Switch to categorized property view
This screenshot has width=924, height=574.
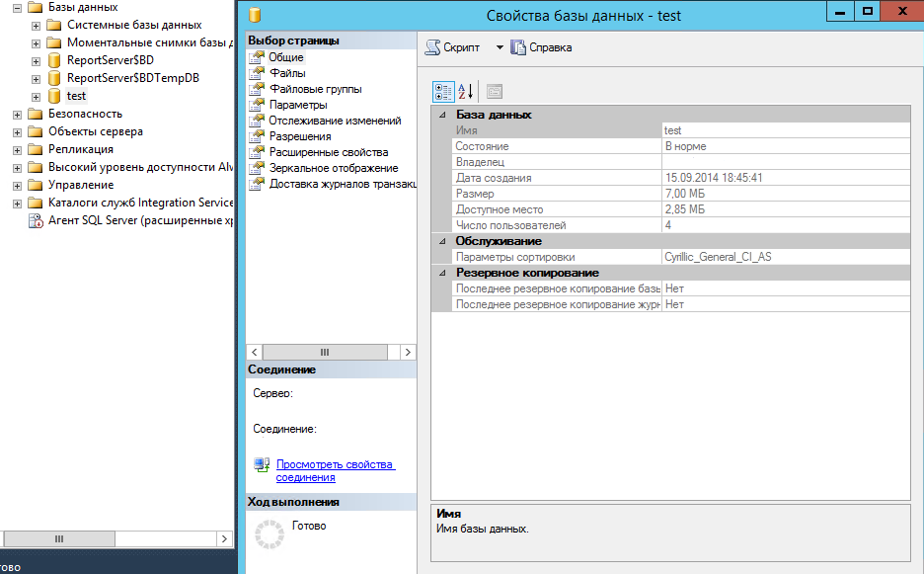tap(441, 91)
